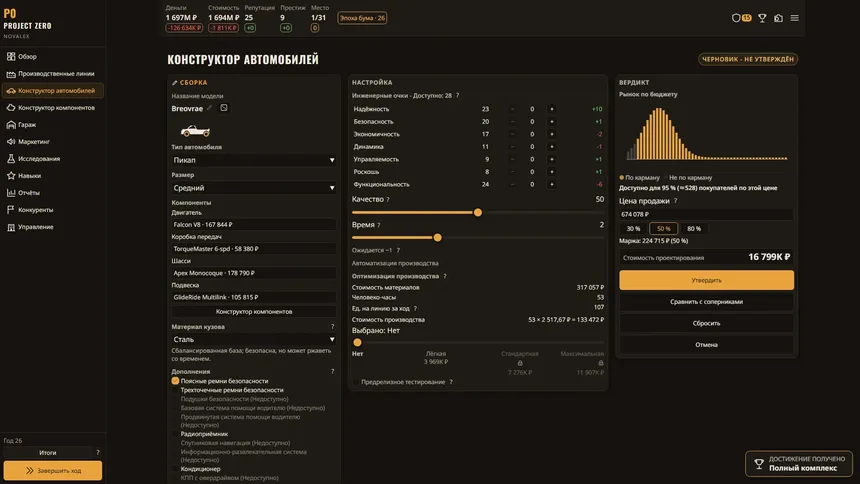This screenshot has height=484, width=860.
Task: Open Производственные линии in sidebar
Action: tap(53, 74)
